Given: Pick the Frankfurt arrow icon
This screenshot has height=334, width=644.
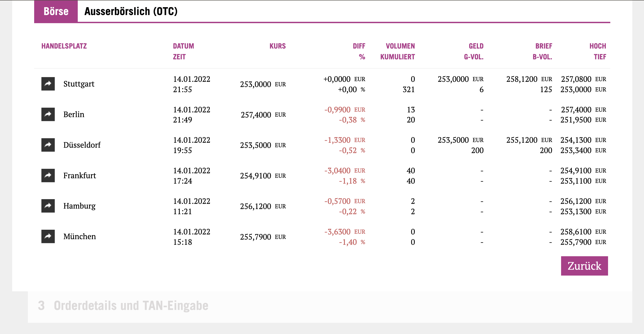Looking at the screenshot, I should pos(48,175).
